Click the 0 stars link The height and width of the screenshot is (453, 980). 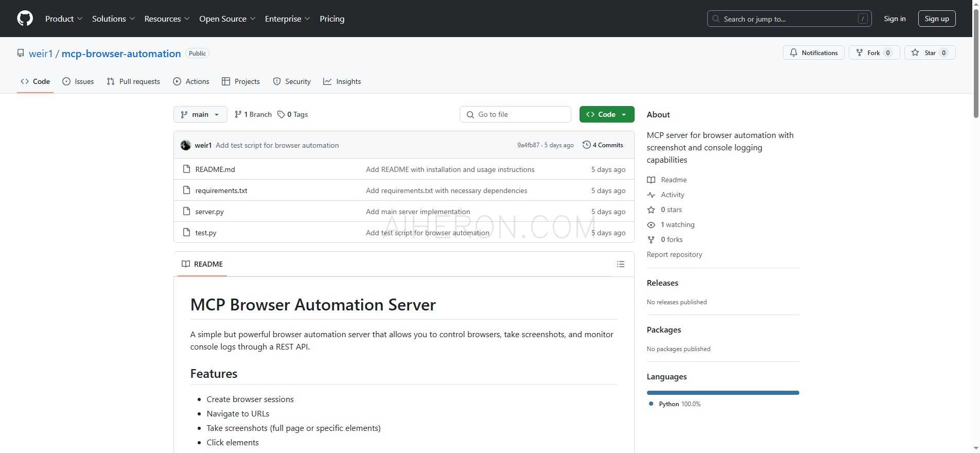coord(671,210)
